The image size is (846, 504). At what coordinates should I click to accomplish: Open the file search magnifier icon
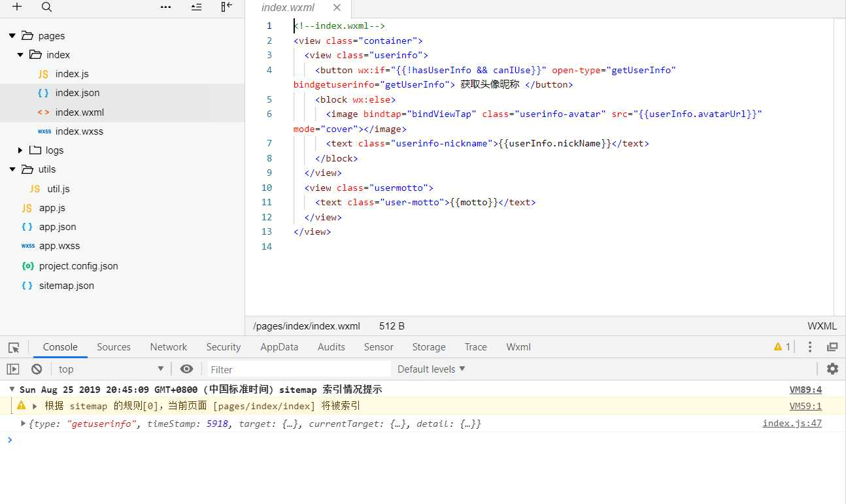[46, 7]
